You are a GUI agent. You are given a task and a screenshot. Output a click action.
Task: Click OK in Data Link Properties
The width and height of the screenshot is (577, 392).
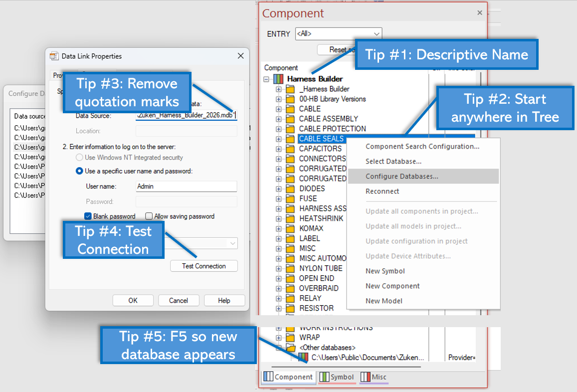pos(133,300)
